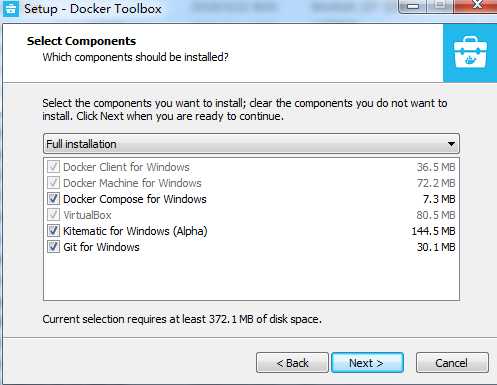Cancel the Docker Toolbox setup

pos(452,363)
